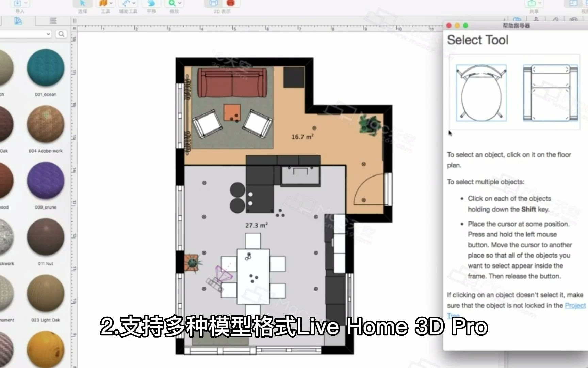Open the Materials library tab
Image resolution: width=588 pixels, height=368 pixels.
coord(18,21)
